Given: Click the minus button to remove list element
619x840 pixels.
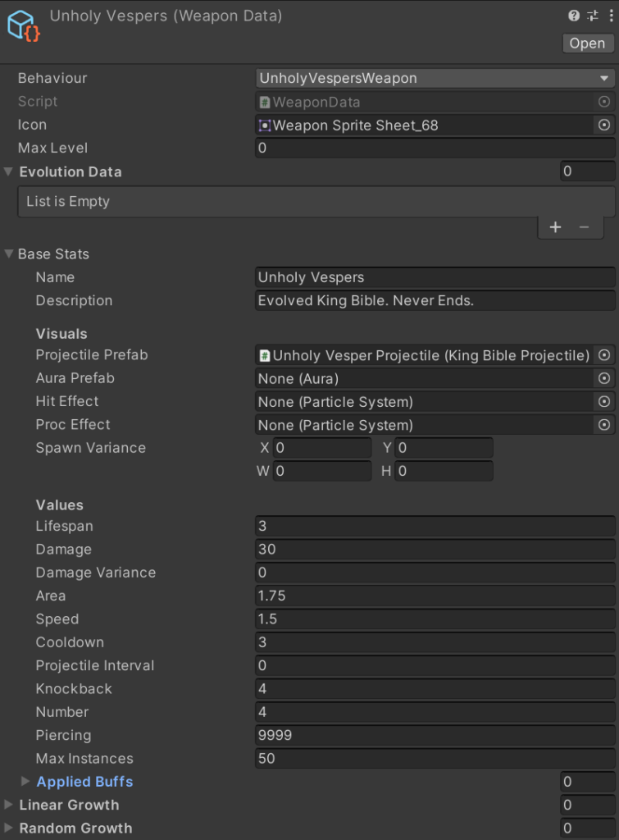Looking at the screenshot, I should [584, 227].
